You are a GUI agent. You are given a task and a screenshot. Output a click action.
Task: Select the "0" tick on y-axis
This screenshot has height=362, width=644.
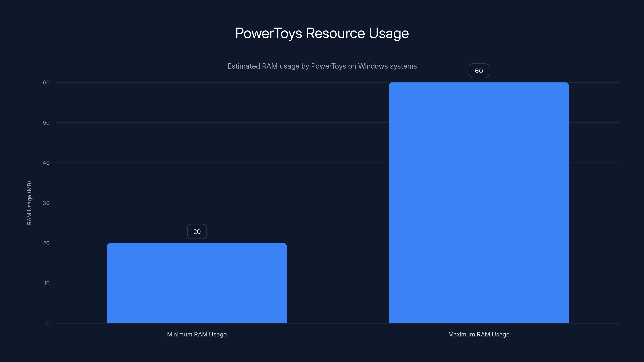pos(47,323)
